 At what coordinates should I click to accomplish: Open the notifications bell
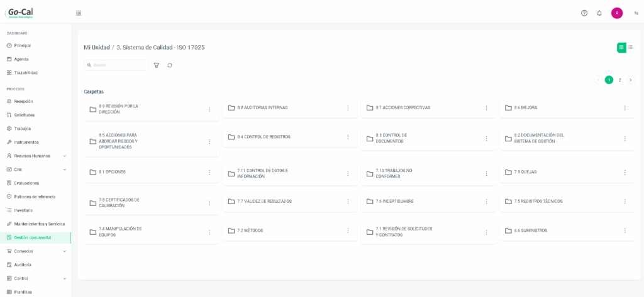(x=599, y=13)
